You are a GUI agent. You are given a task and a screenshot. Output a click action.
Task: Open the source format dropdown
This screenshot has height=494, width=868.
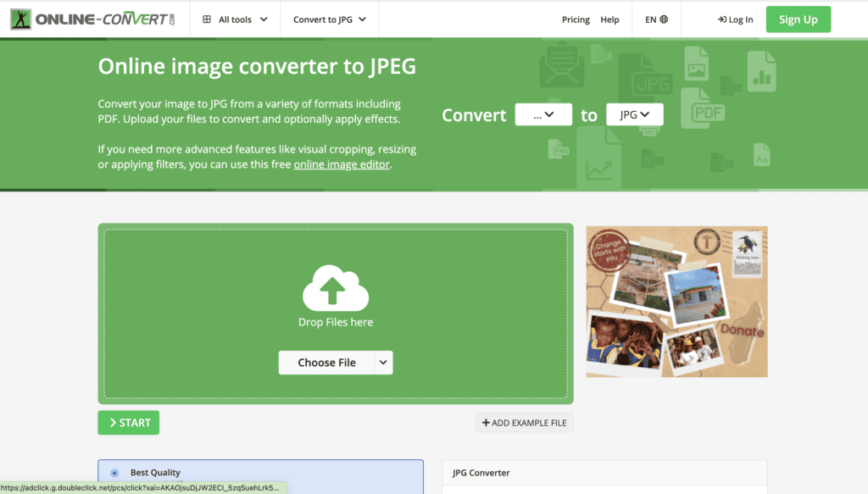[x=543, y=114]
